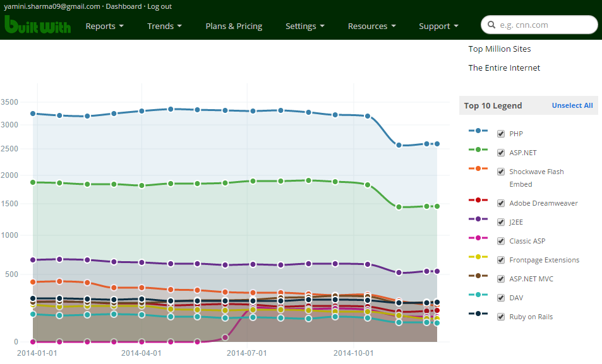
Task: Click the J2EE legend label
Action: pos(516,222)
